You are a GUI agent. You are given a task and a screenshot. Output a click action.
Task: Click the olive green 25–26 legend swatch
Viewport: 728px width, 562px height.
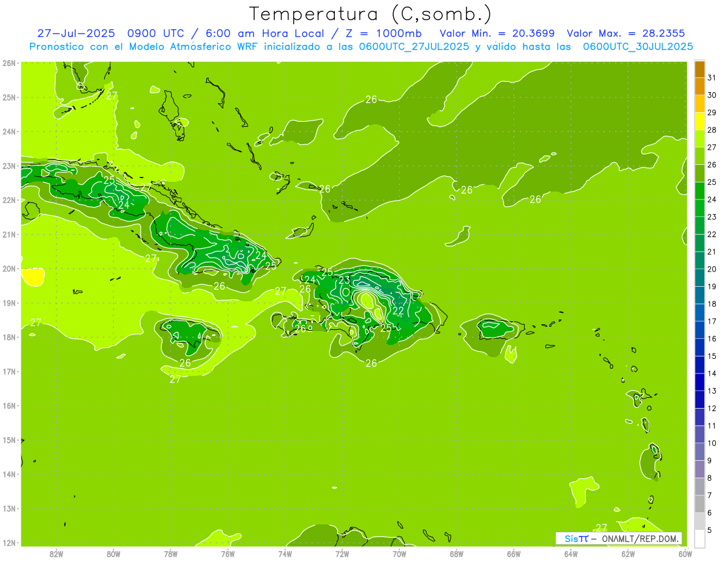coord(699,173)
